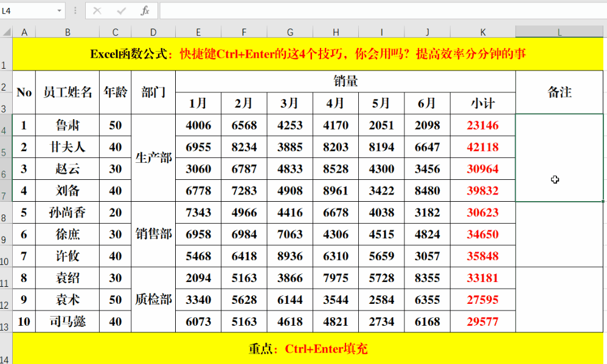Click the 部门 header cell
The width and height of the screenshot is (607, 364).
pyautogui.click(x=153, y=92)
